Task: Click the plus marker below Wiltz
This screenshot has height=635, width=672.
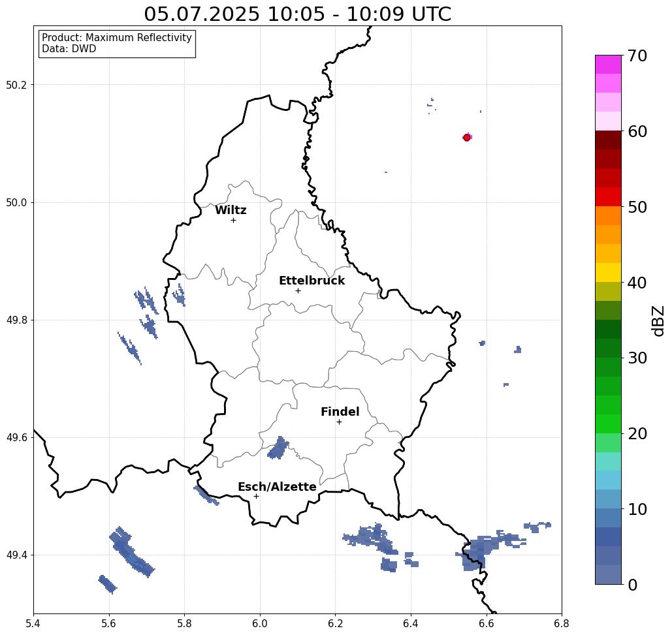Action: point(234,220)
